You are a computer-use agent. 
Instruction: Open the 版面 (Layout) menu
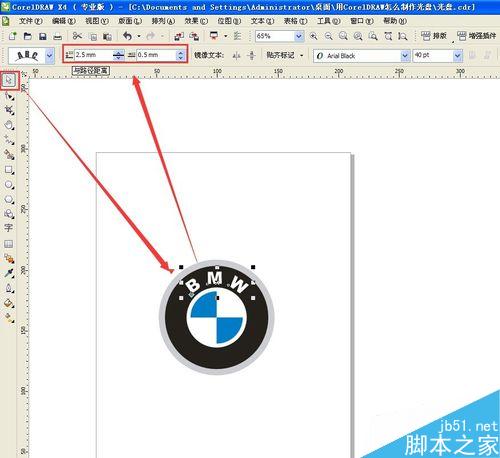[130, 21]
